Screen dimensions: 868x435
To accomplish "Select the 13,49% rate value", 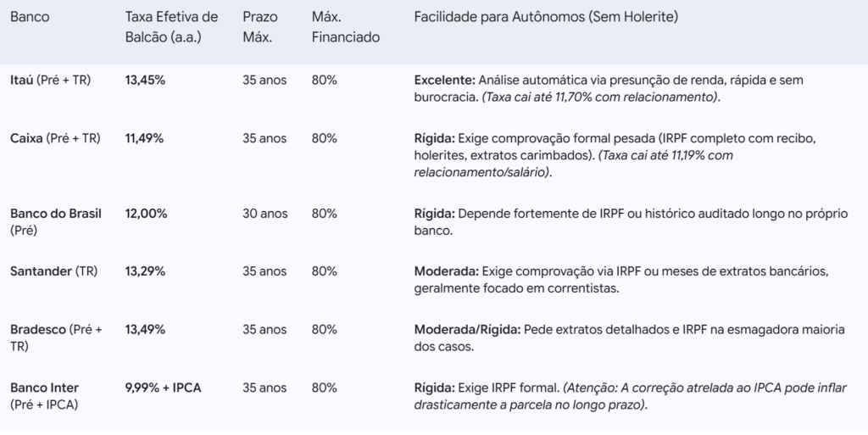I will coord(145,330).
